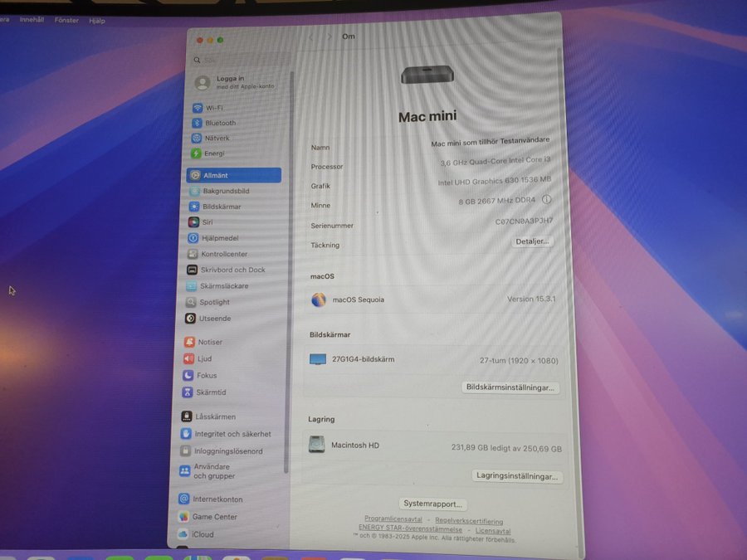Open Användare och grupper icon
This screenshot has height=560, width=747.
click(185, 471)
